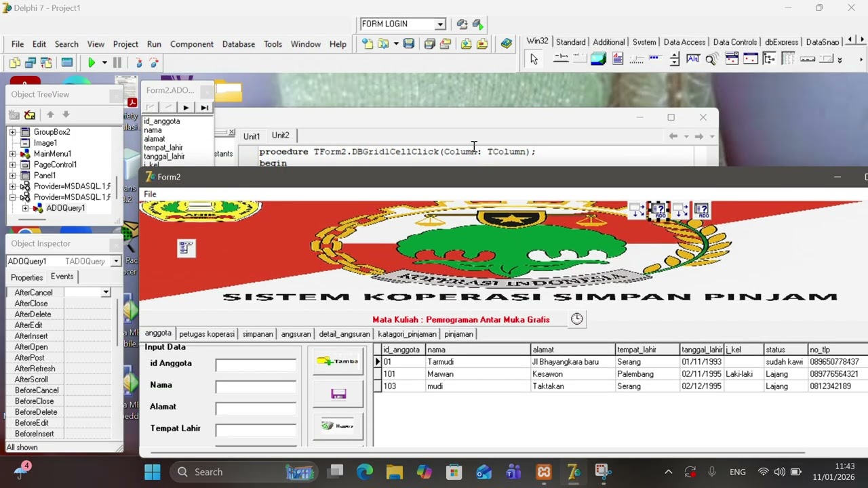This screenshot has width=868, height=488.
Task: Click the Remove File from Project icon
Action: click(481, 44)
